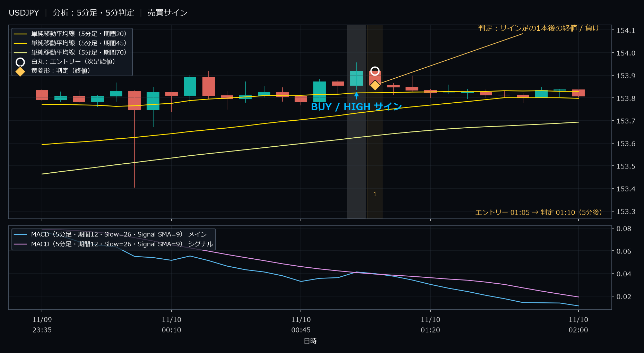Click the white circle icon in legend
This screenshot has height=353, width=644.
(x=20, y=62)
